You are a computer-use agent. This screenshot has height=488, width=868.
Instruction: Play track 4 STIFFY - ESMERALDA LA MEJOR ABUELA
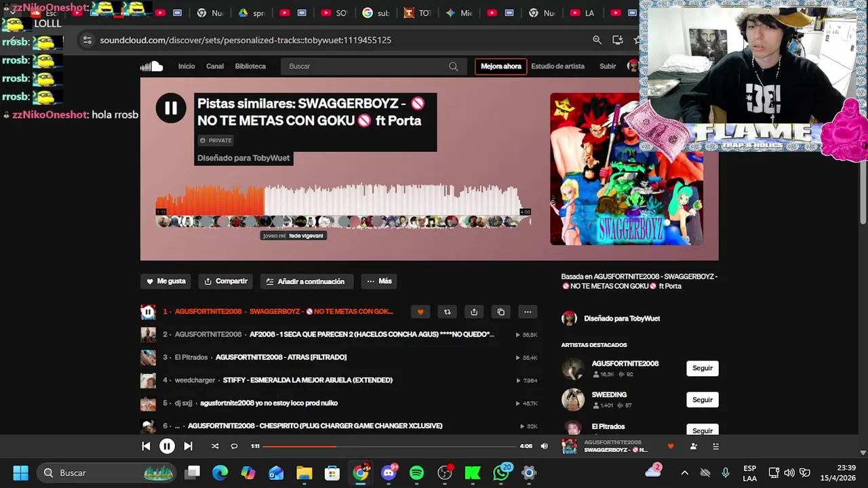click(x=308, y=380)
